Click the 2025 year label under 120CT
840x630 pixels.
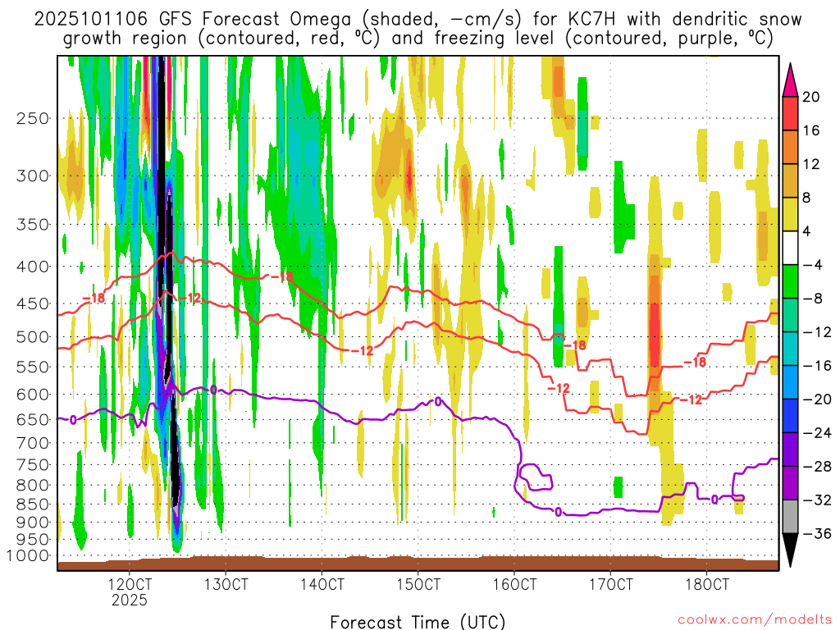(x=130, y=600)
